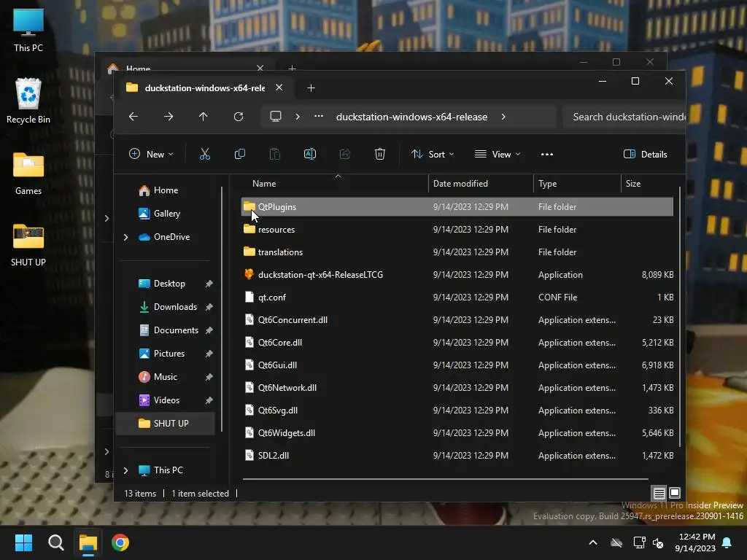Click the This PC monitor icon in address bar
Screen dimensions: 747x560
tap(275, 117)
